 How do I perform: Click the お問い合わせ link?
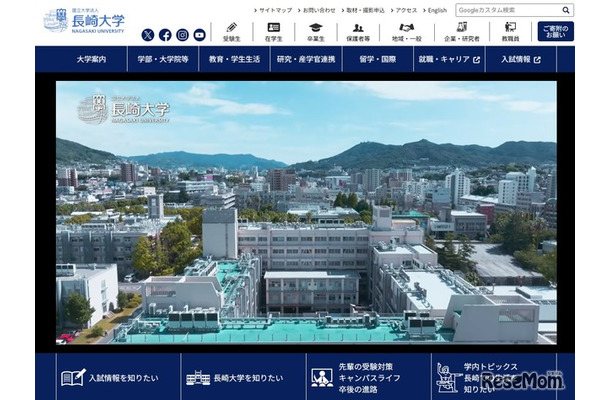click(317, 11)
